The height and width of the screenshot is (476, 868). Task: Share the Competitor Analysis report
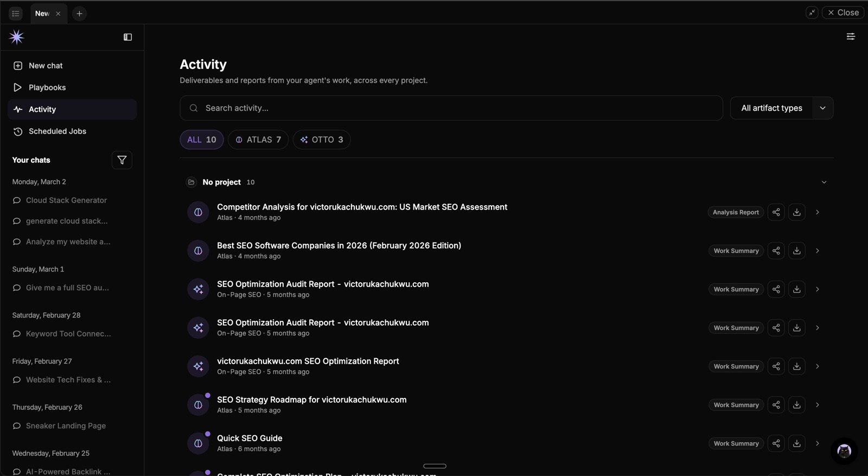click(x=776, y=212)
